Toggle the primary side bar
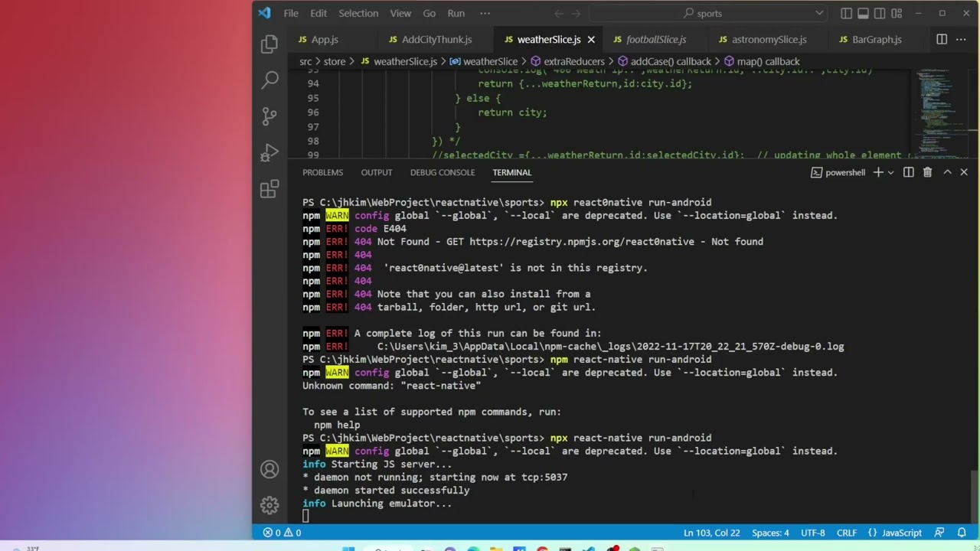980x551 pixels. tap(846, 13)
